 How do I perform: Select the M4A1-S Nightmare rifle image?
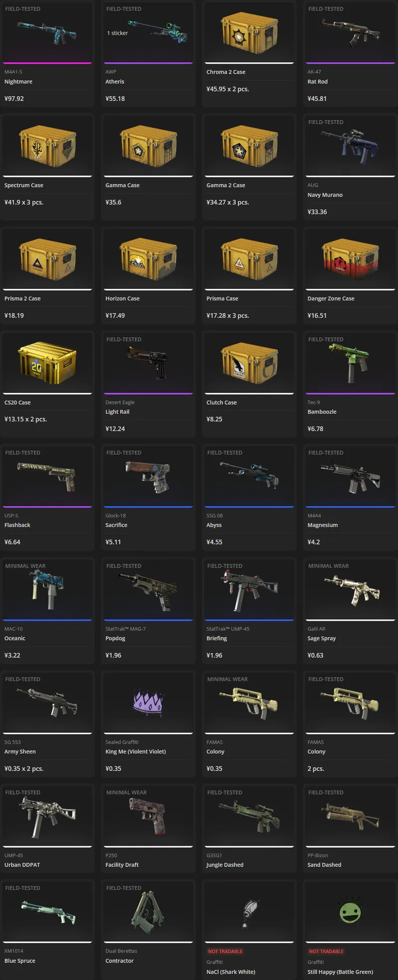point(47,32)
